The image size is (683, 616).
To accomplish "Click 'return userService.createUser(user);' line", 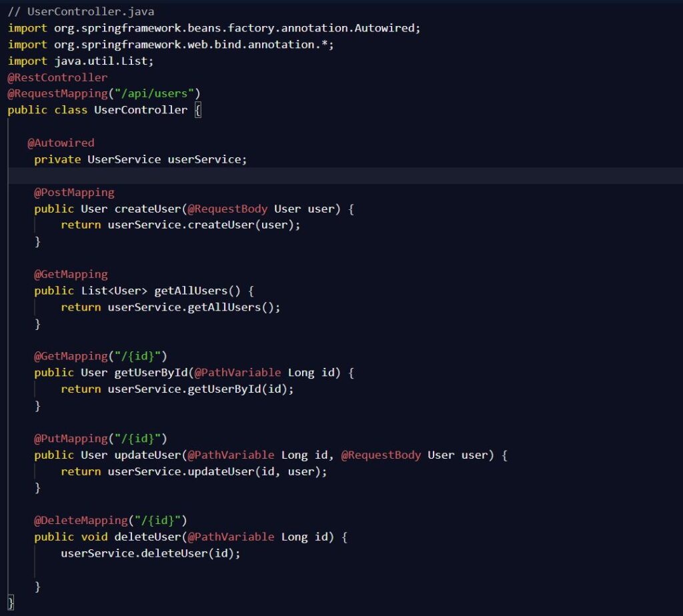I will click(x=180, y=225).
